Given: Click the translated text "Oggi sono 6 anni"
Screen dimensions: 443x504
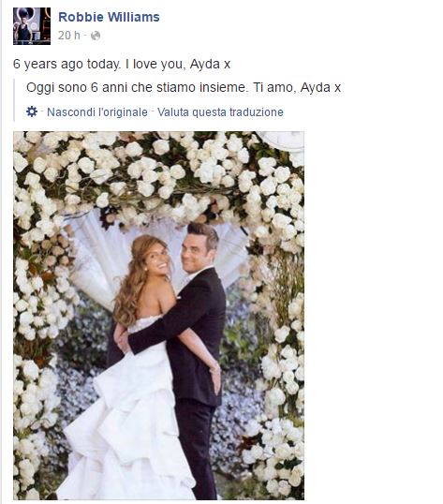Looking at the screenshot, I should (x=77, y=87).
